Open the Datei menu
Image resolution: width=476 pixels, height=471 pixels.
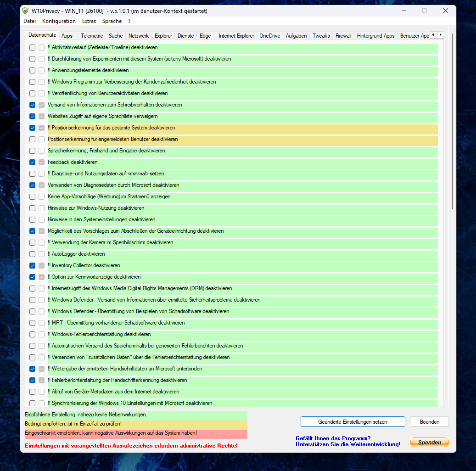click(x=29, y=21)
